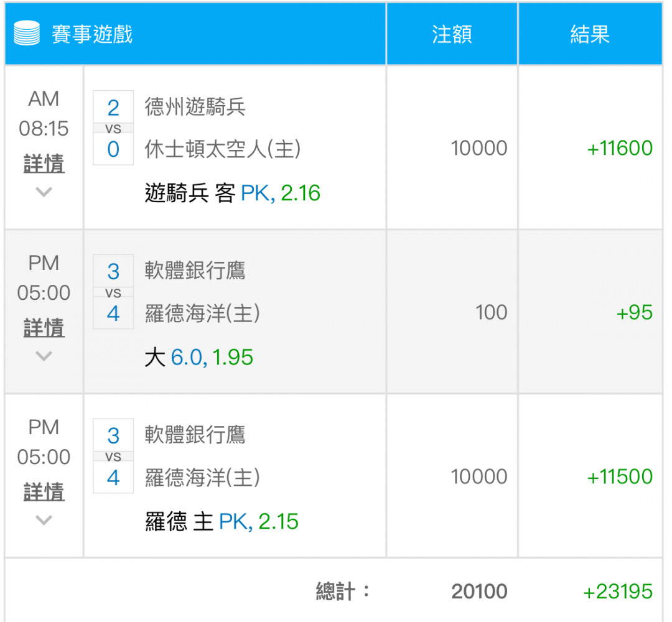Expand chevron in the 羅德 主 PK row
Screen dimensions: 672x622
pyautogui.click(x=44, y=519)
